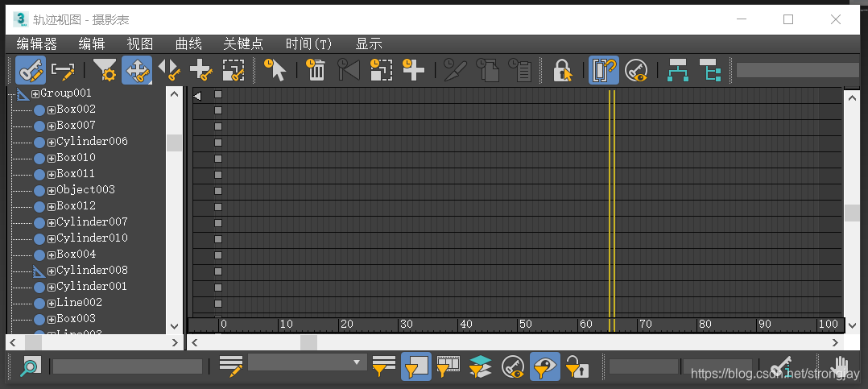The width and height of the screenshot is (868, 389).
Task: Click the Zoom Selected Object magnifier icon
Action: tap(31, 366)
